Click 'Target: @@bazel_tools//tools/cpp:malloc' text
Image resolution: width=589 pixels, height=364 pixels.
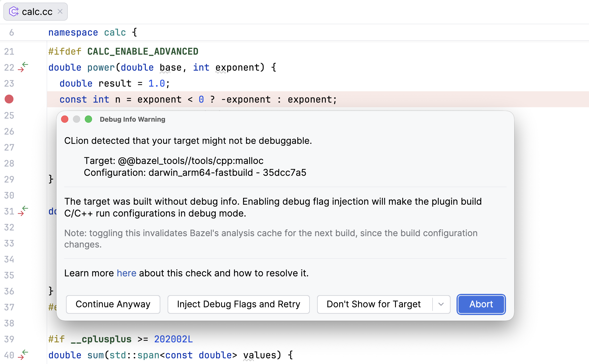173,161
